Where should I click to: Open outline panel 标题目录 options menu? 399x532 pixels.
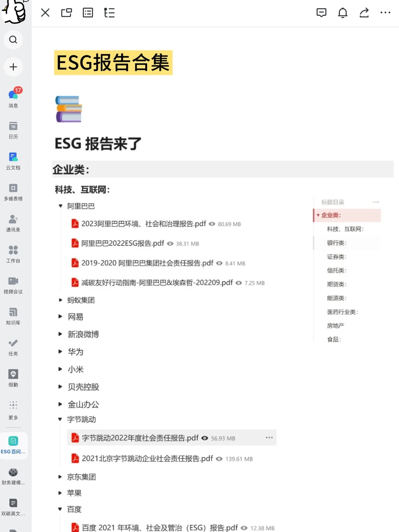point(376,202)
